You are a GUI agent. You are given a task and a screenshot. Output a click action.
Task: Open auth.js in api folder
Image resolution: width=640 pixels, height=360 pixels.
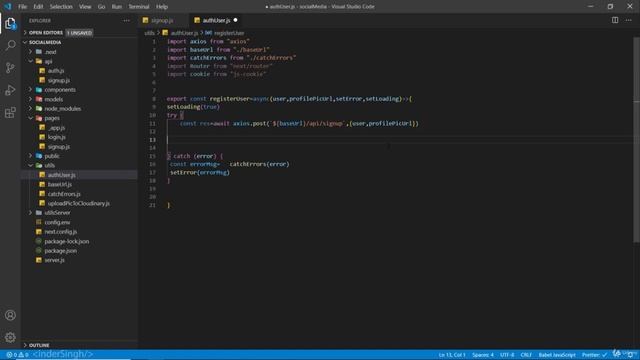point(56,71)
